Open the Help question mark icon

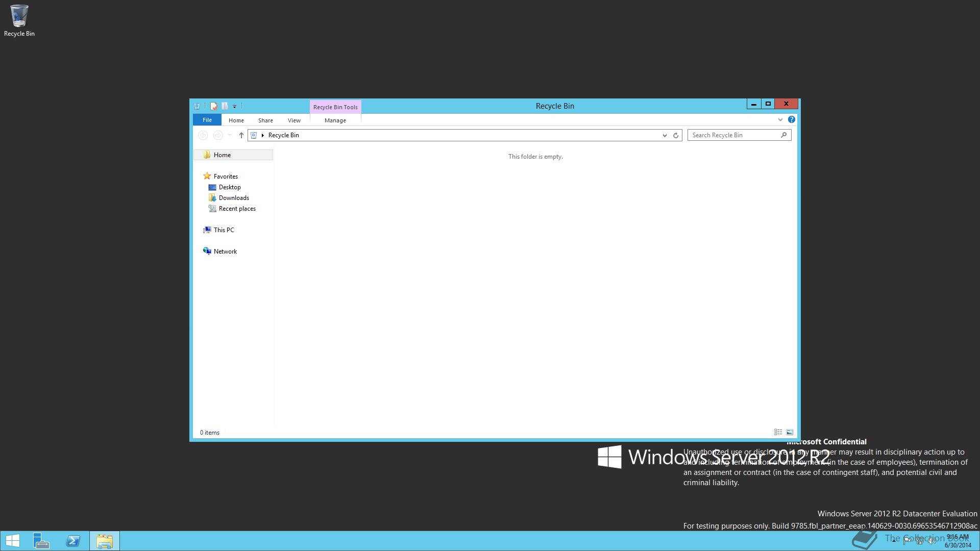[792, 119]
